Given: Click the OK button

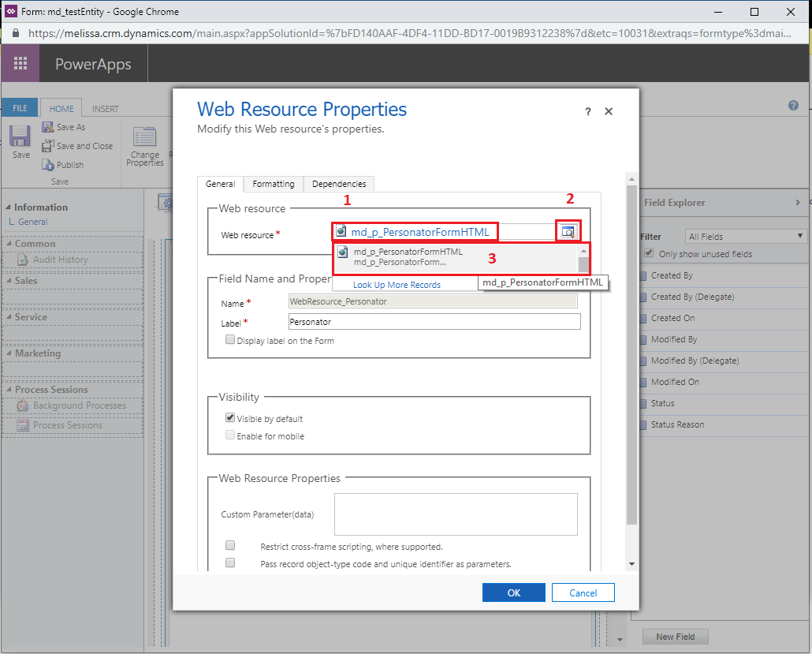Looking at the screenshot, I should coord(514,592).
